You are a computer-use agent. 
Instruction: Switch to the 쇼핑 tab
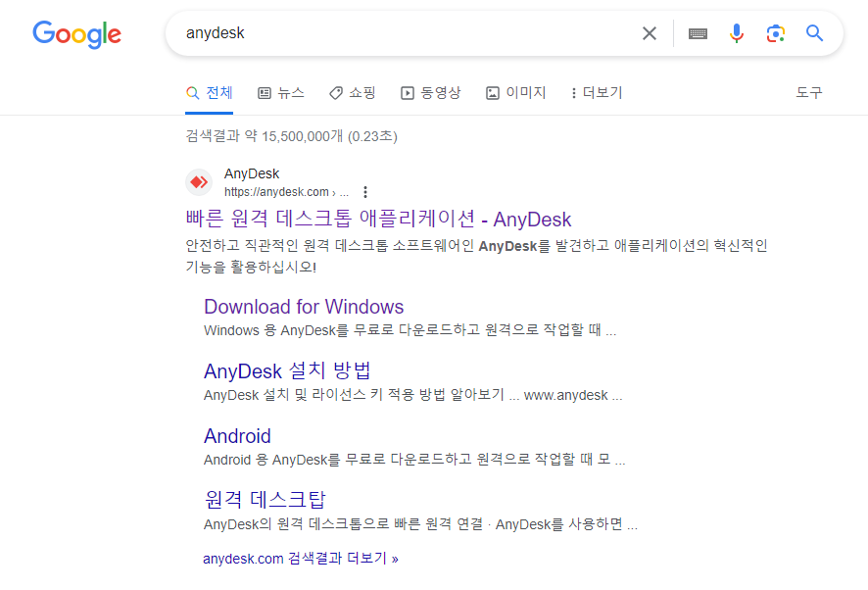(x=353, y=92)
